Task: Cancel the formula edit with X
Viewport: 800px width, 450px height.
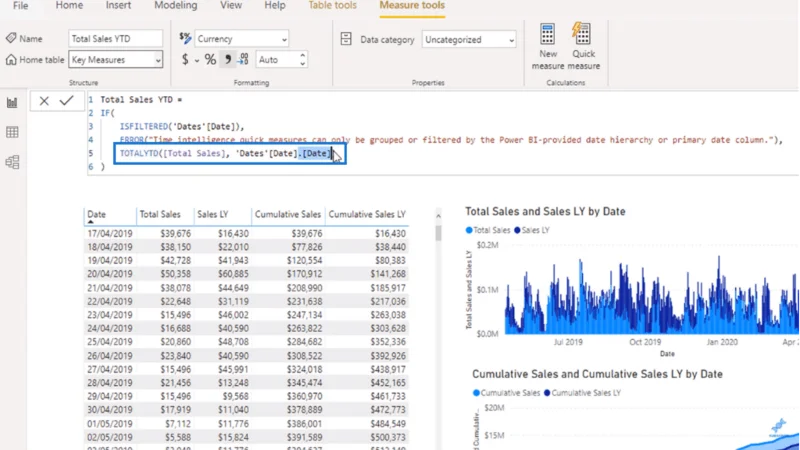Action: click(x=44, y=101)
